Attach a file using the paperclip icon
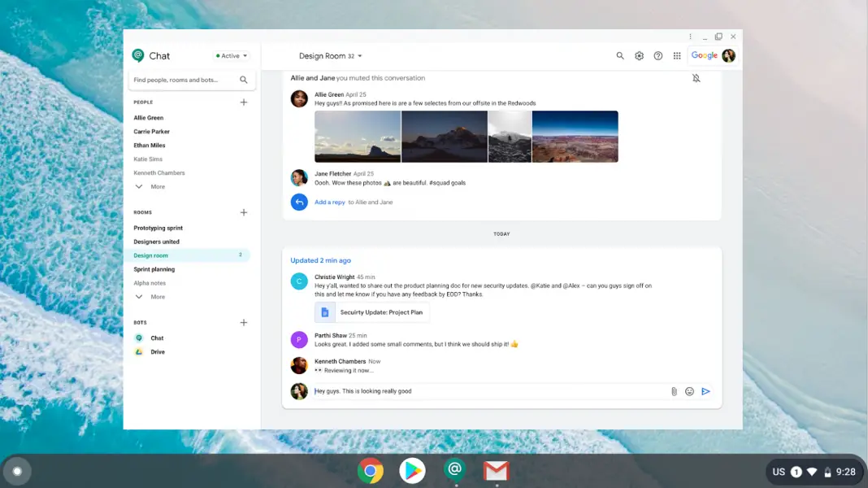868x488 pixels. pyautogui.click(x=673, y=390)
